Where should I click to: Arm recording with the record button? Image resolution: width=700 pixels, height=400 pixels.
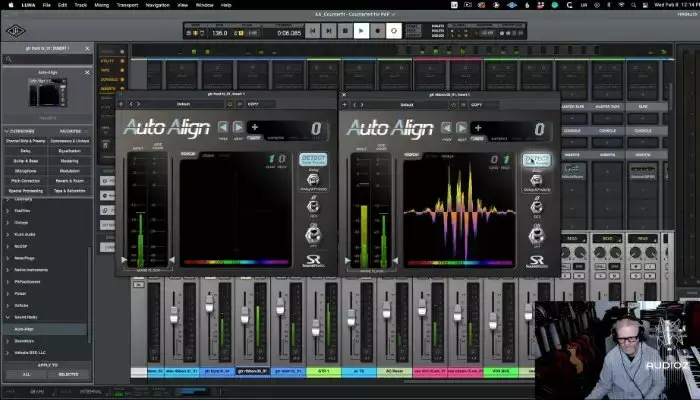pos(377,31)
